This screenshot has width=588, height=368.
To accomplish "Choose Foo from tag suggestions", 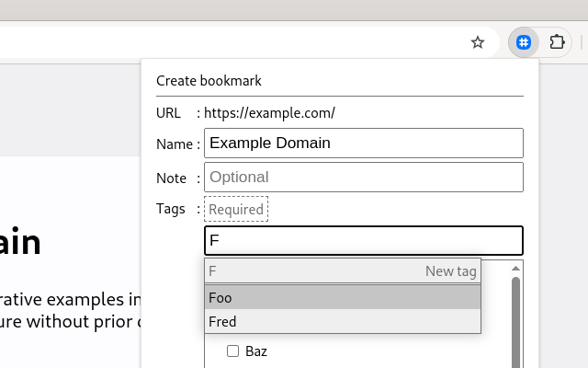I will click(x=342, y=297).
